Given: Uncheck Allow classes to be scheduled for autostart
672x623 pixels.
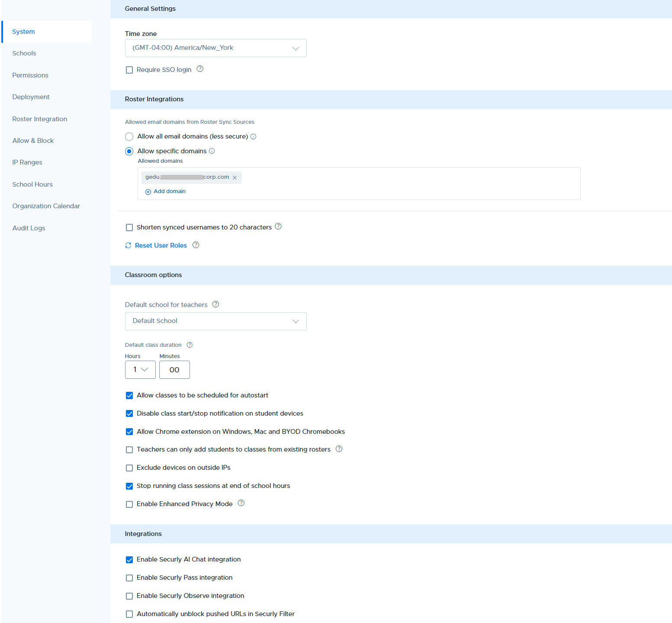Looking at the screenshot, I should (129, 395).
